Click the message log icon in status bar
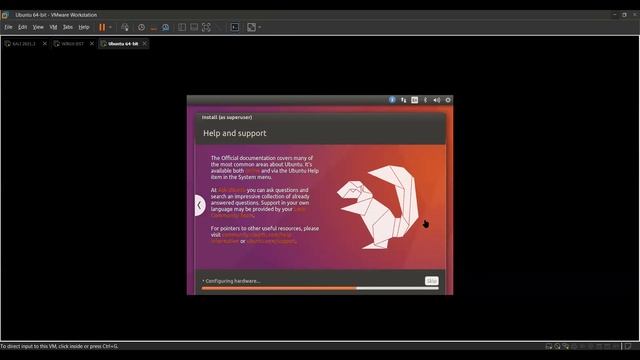Screen dimensions: 640x360 (x=628, y=347)
